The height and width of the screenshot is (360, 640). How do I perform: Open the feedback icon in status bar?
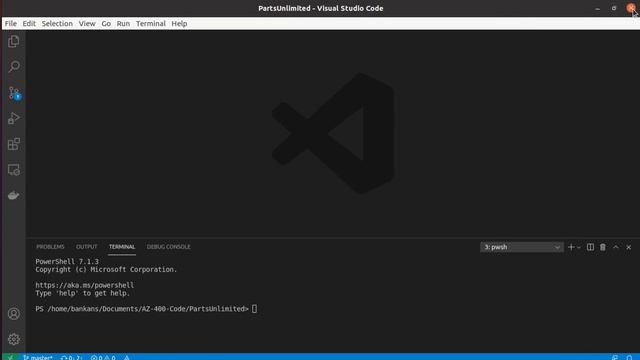click(x=615, y=357)
